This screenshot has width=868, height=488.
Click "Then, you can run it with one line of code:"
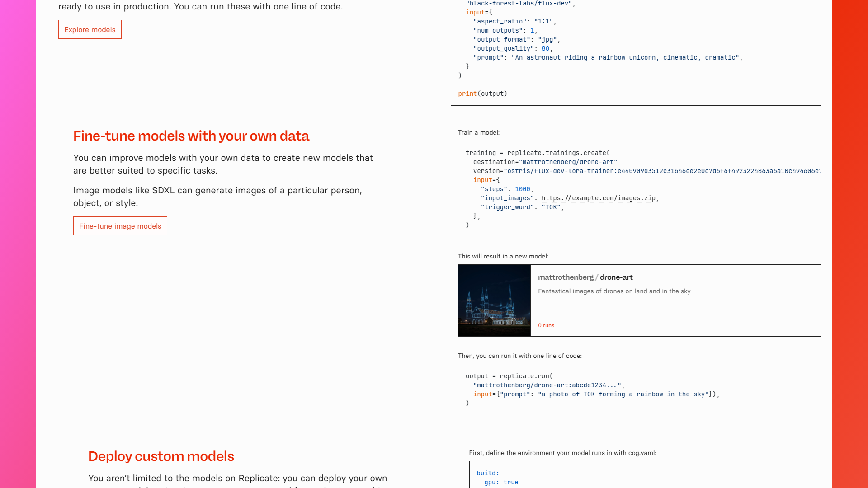point(520,356)
